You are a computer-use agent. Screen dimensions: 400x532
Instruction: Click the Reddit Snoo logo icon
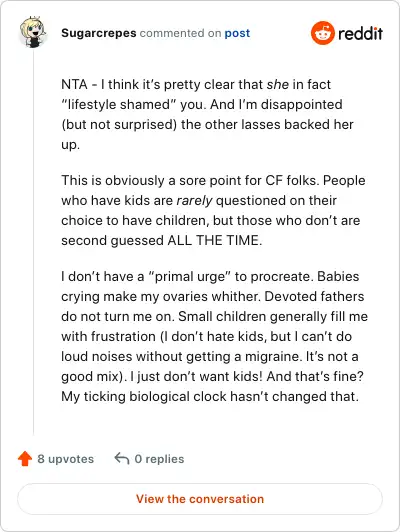pos(322,33)
